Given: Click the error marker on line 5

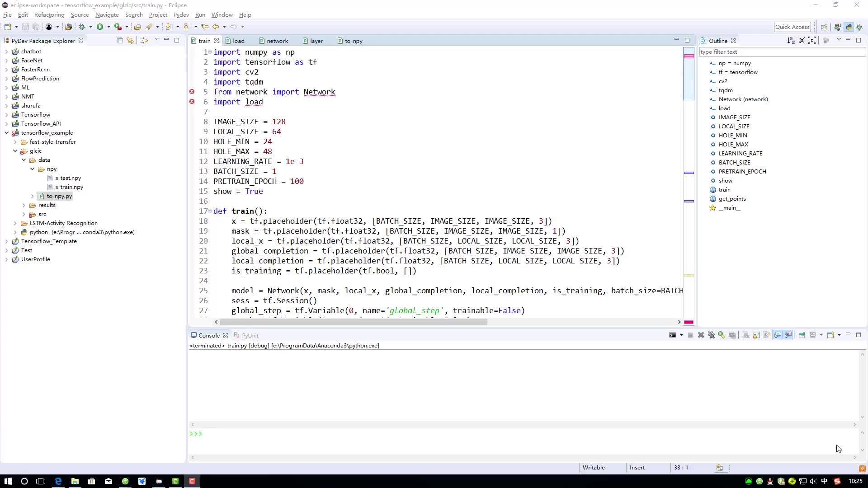Looking at the screenshot, I should tap(192, 91).
